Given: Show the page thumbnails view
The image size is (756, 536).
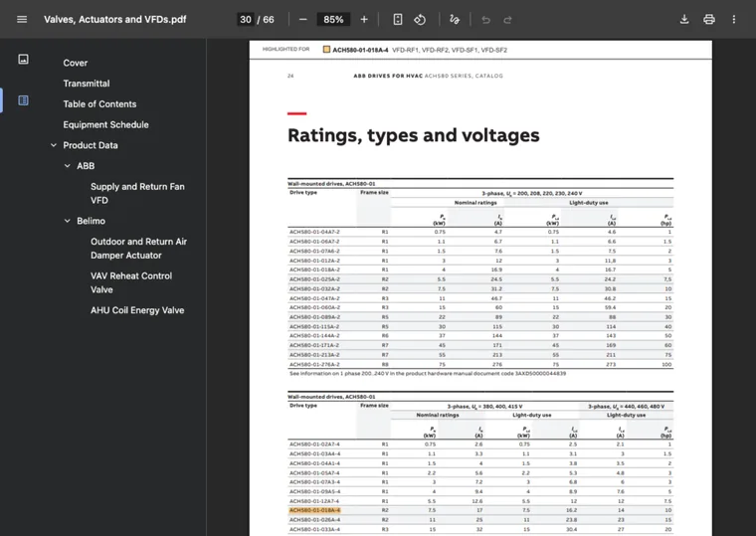Looking at the screenshot, I should pos(23,60).
